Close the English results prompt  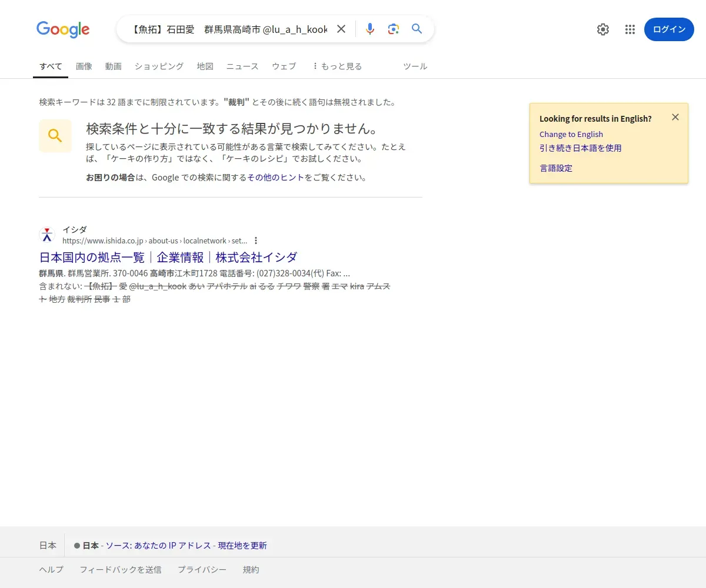click(x=675, y=117)
